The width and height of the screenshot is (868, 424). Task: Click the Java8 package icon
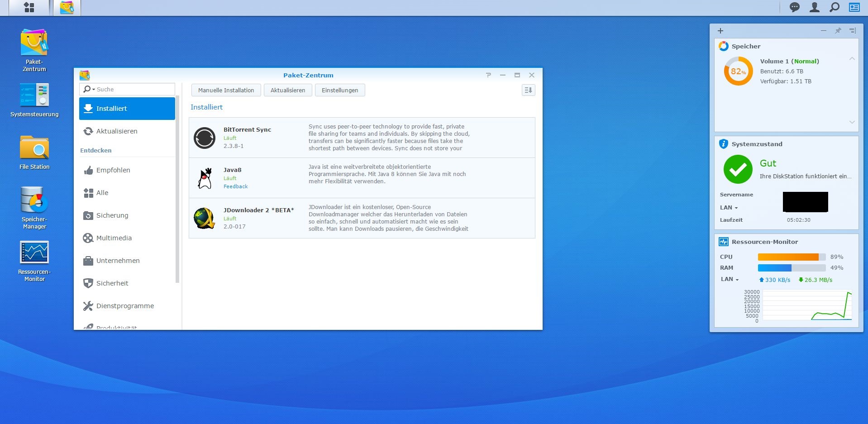tap(205, 178)
